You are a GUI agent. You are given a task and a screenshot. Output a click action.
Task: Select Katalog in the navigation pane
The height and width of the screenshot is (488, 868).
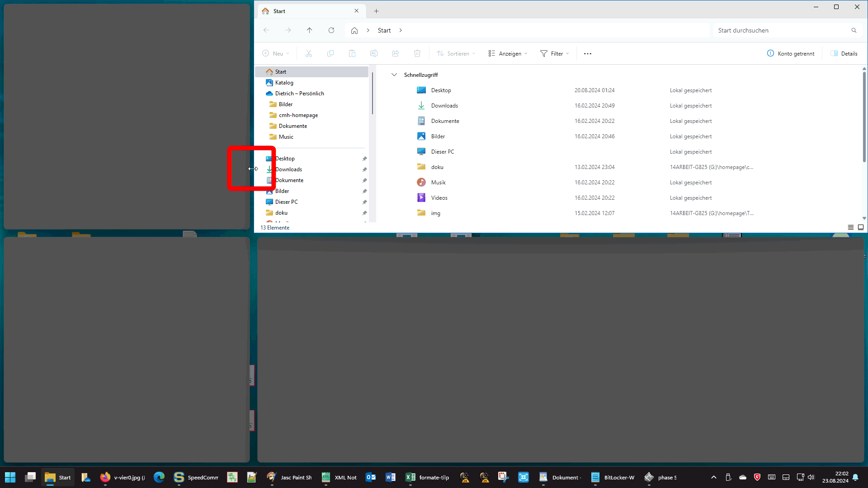[284, 83]
